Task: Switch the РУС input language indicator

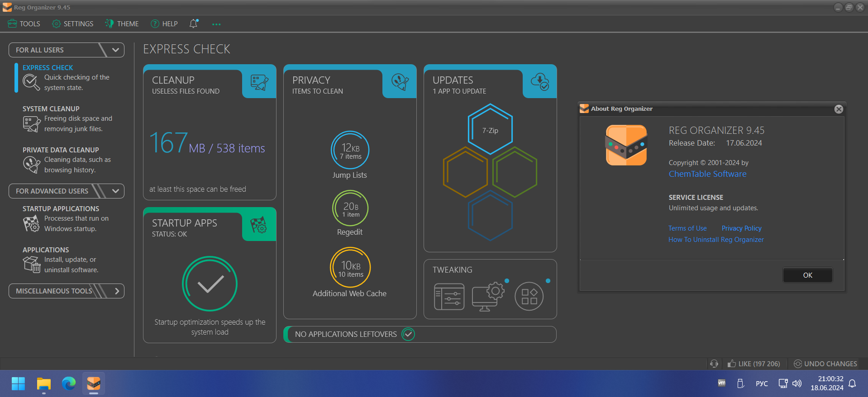Action: tap(762, 383)
